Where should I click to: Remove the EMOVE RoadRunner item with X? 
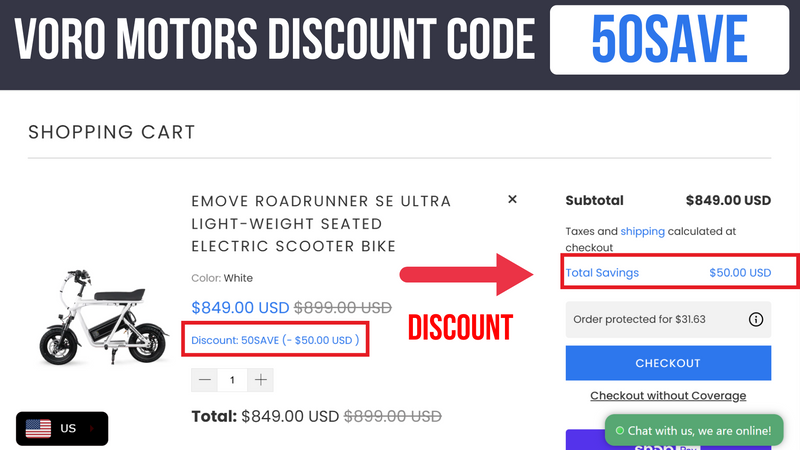pos(512,200)
